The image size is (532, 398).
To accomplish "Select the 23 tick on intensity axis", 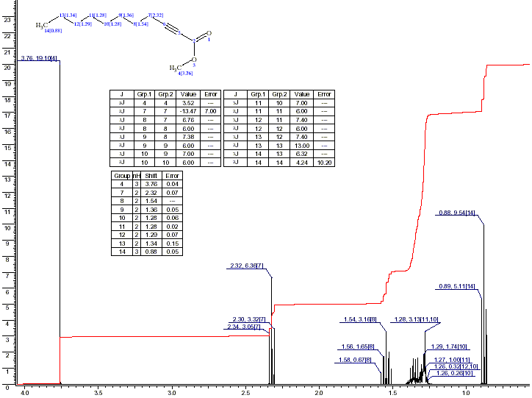I will point(7,20).
